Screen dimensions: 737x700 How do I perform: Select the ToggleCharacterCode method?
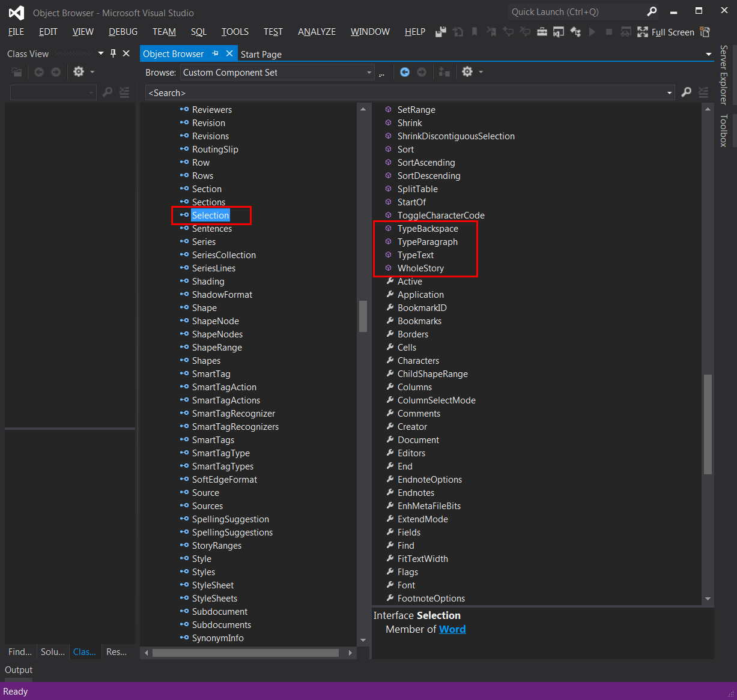tap(441, 216)
